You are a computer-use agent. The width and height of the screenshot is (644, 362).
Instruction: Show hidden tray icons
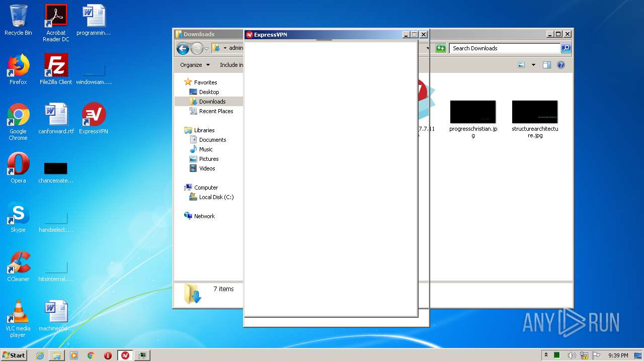click(x=546, y=355)
